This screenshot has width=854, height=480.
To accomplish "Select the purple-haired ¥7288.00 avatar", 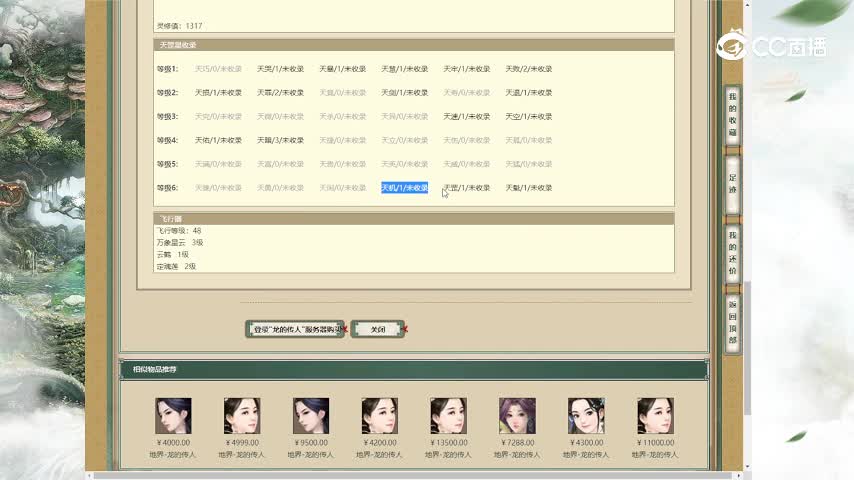I will pyautogui.click(x=517, y=415).
